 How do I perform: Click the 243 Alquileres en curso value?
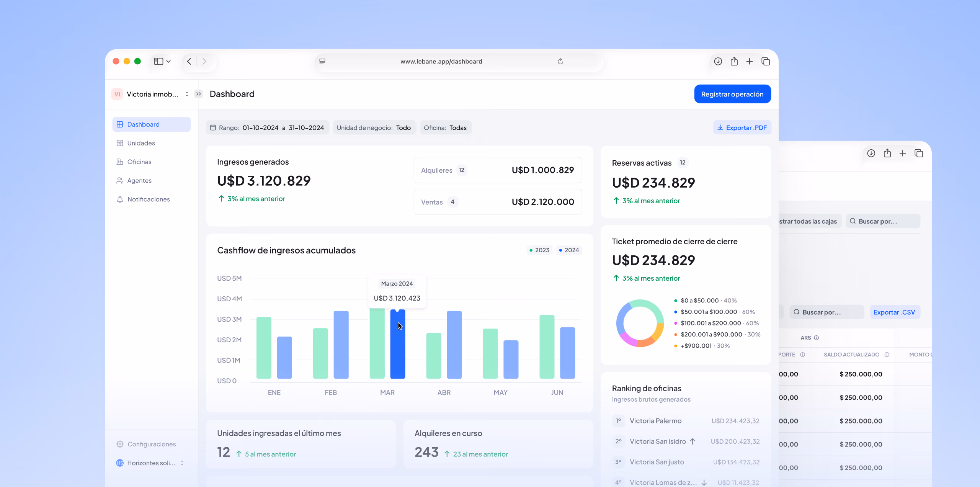(x=426, y=453)
